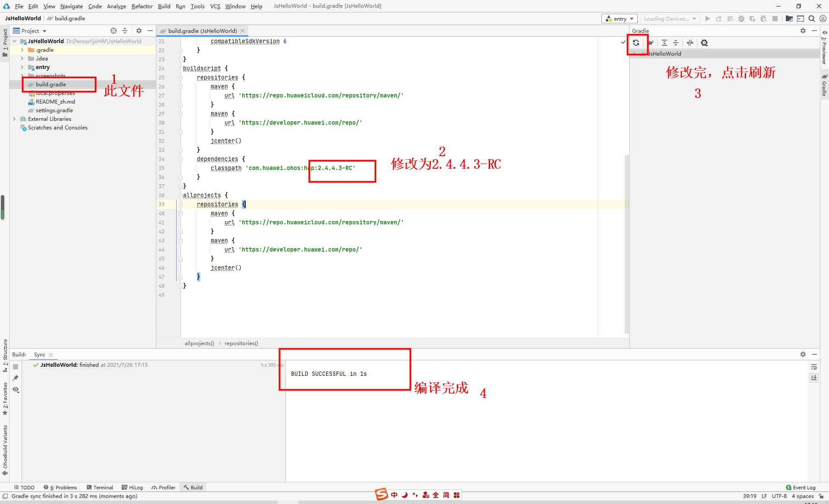Click the UTF-8 encoding status item
Screen dimensions: 829x504
click(x=779, y=496)
